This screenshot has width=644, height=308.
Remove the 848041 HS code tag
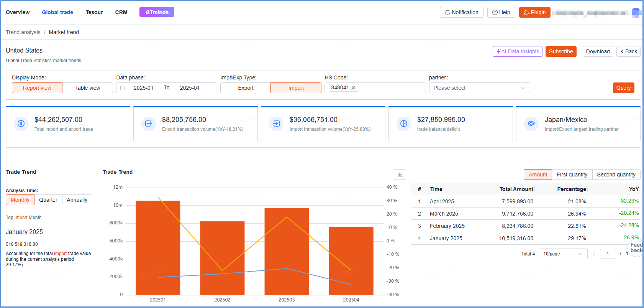coord(354,88)
